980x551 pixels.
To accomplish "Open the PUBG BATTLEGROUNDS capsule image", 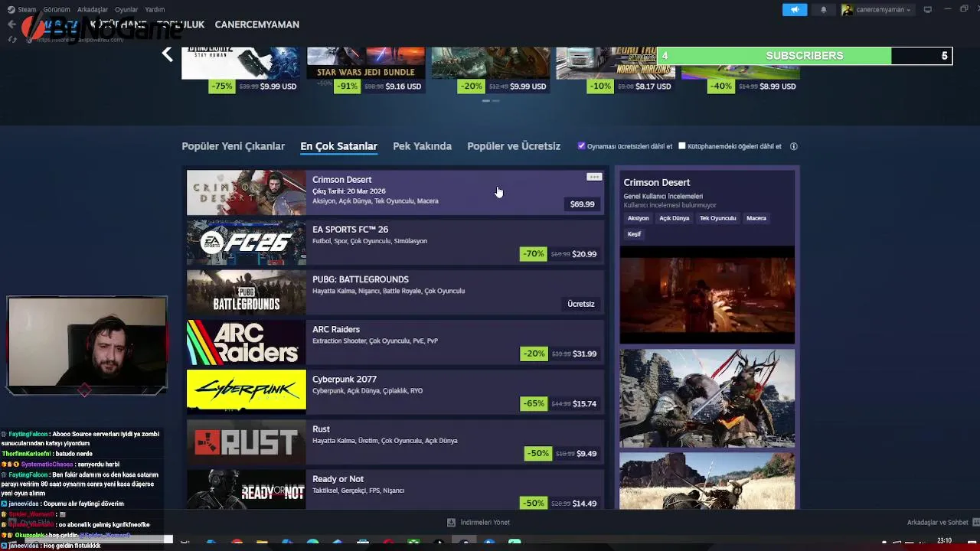I will 247,292.
